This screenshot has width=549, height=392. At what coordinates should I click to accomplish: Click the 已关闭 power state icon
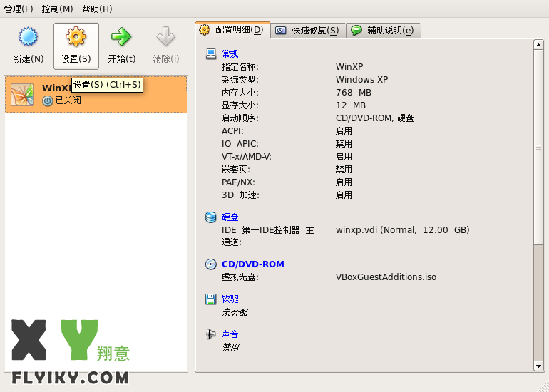pyautogui.click(x=48, y=100)
